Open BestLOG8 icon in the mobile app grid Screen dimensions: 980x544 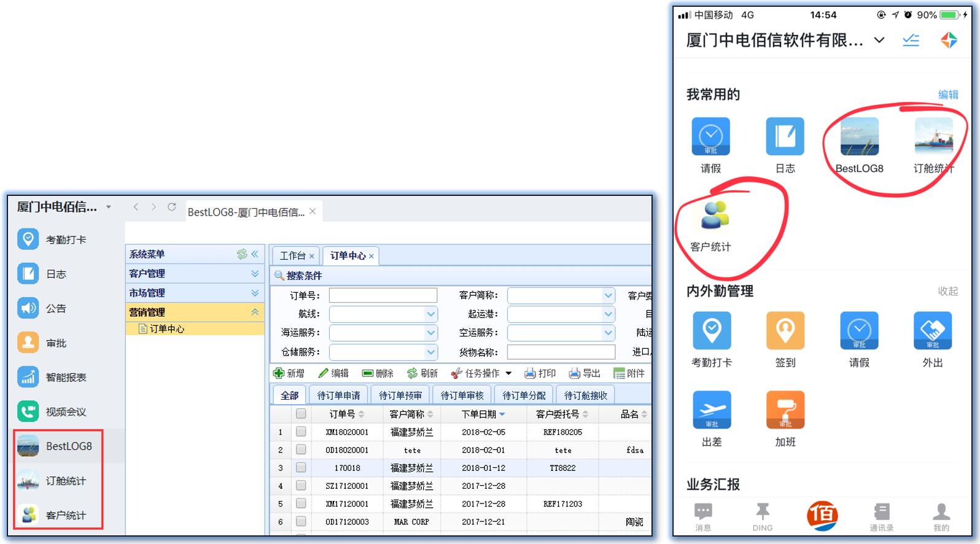point(859,137)
